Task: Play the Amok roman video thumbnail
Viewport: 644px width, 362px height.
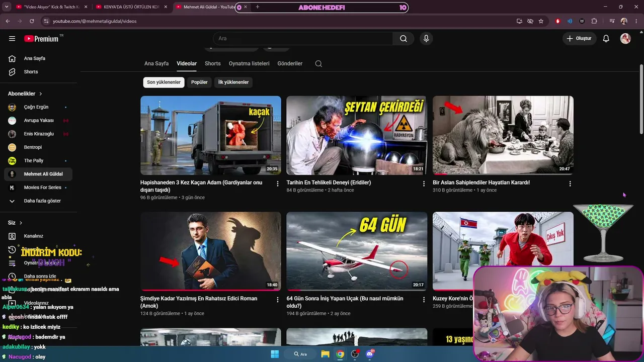Action: coord(211,251)
